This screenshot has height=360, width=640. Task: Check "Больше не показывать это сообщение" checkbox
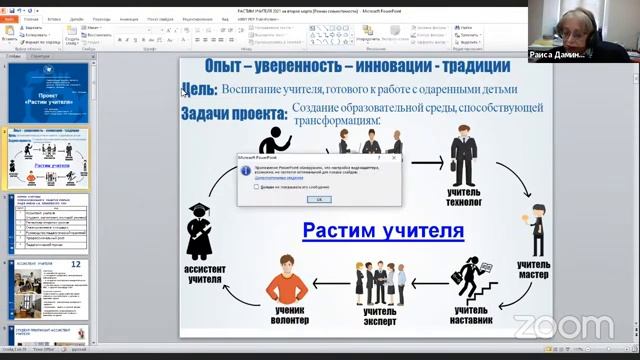tap(256, 187)
